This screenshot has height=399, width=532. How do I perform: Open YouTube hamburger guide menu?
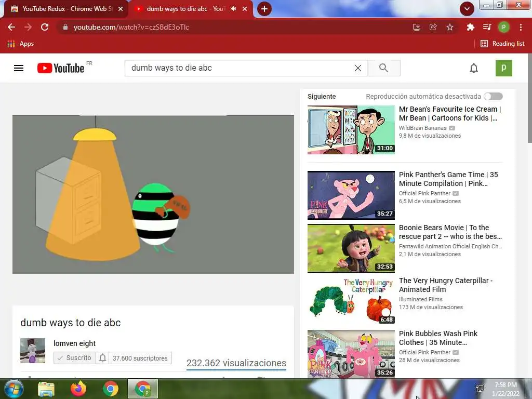pos(19,68)
